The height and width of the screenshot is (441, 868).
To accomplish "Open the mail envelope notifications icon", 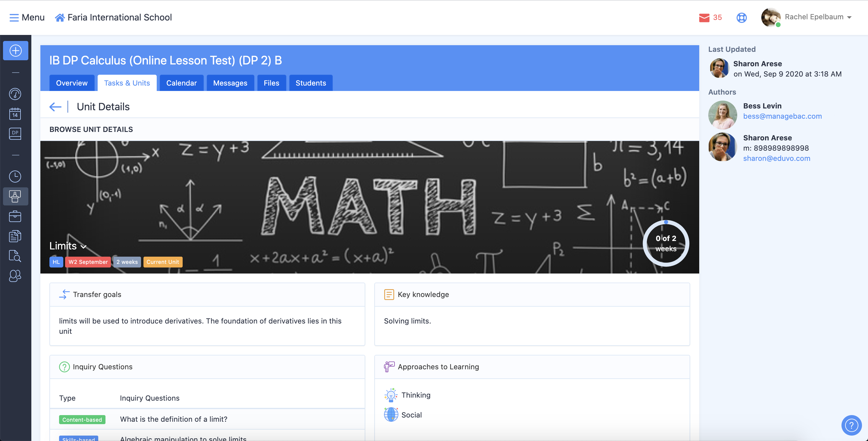I will [x=704, y=17].
